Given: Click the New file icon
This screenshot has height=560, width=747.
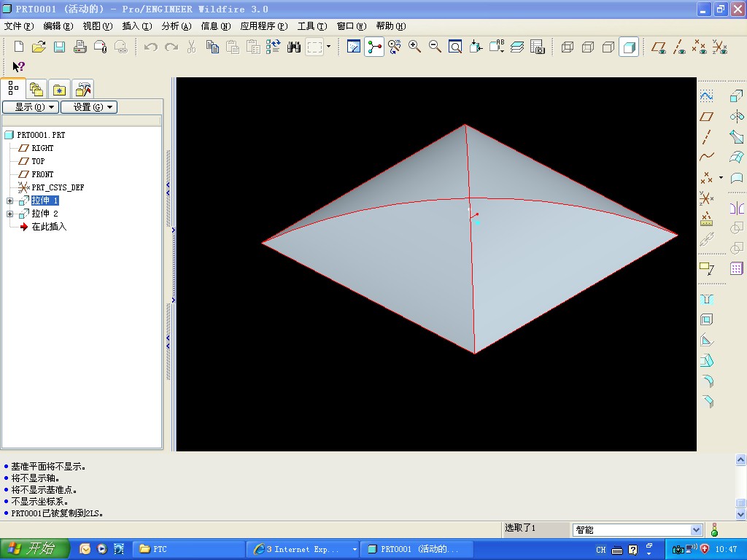Looking at the screenshot, I should 18,47.
